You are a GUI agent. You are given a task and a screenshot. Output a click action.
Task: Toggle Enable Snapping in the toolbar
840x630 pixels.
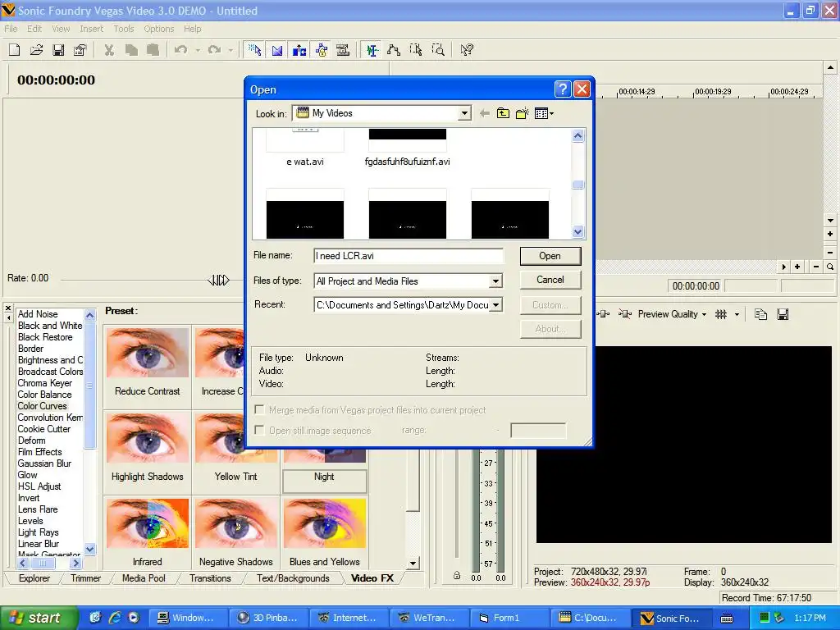(x=255, y=50)
